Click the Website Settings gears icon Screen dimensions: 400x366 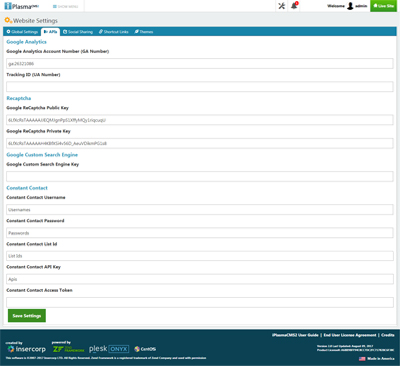coord(8,21)
